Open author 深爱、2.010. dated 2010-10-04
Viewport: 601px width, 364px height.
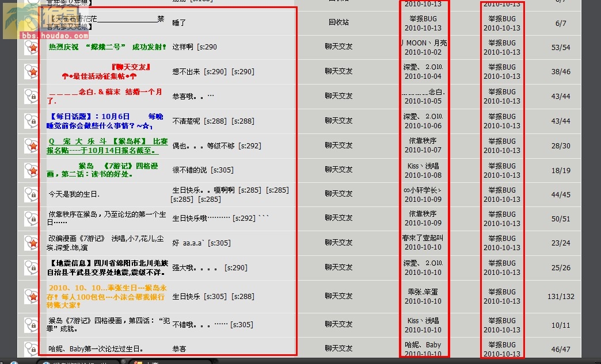pos(423,67)
